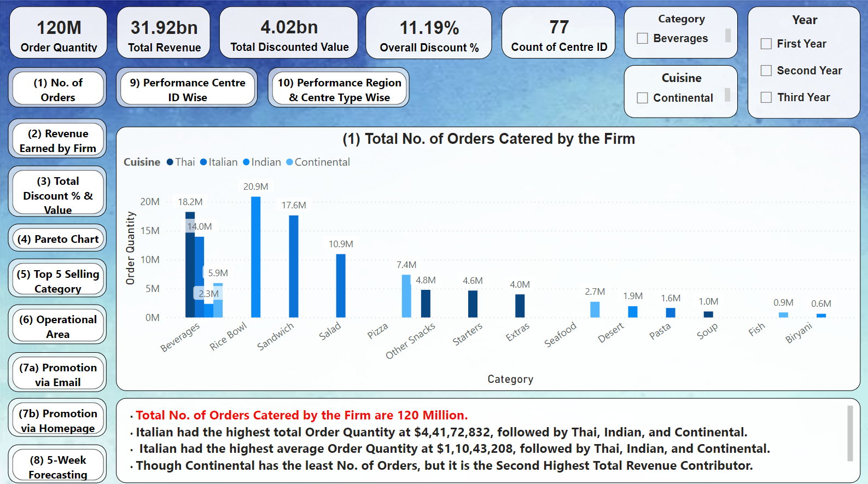The width and height of the screenshot is (868, 484).
Task: Click the Order Quantity axis title
Action: coord(130,248)
